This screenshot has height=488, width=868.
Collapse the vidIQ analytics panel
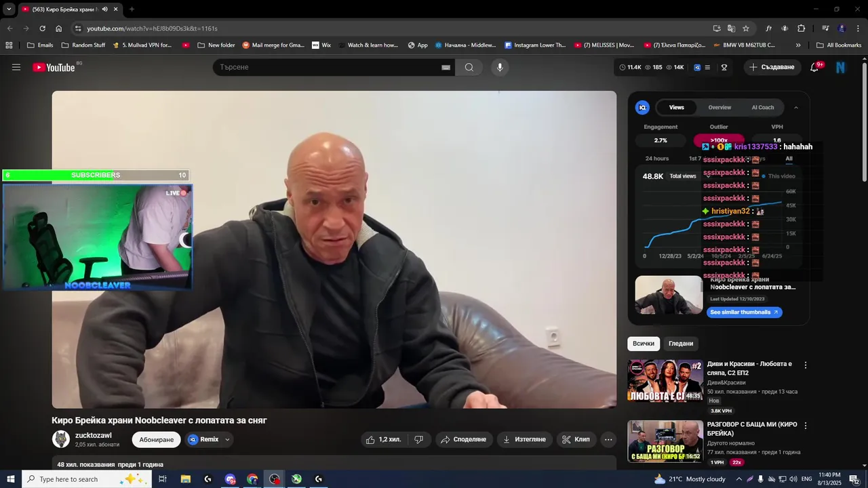pyautogui.click(x=796, y=107)
